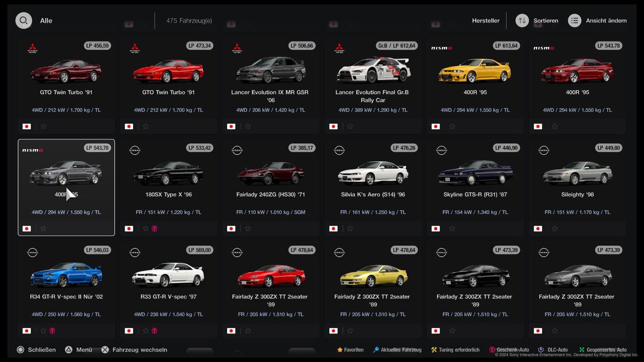
Task: Select yellow Fairlady Z 300ZX TT 2seater image
Action: (374, 275)
